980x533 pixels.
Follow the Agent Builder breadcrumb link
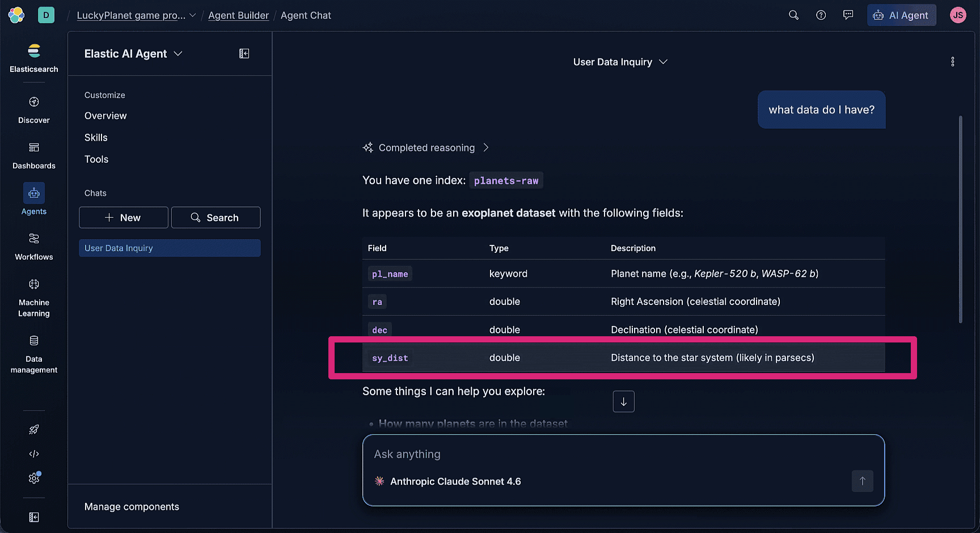click(238, 15)
